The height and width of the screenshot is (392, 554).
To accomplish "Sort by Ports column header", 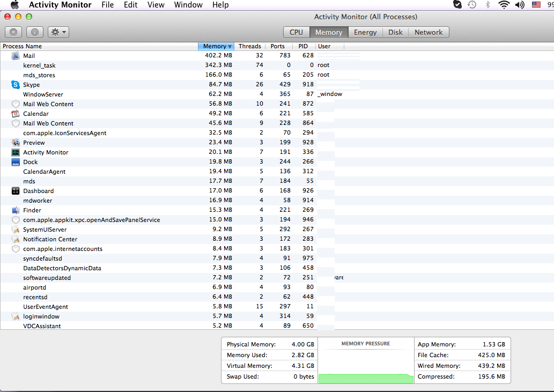I will pos(278,46).
